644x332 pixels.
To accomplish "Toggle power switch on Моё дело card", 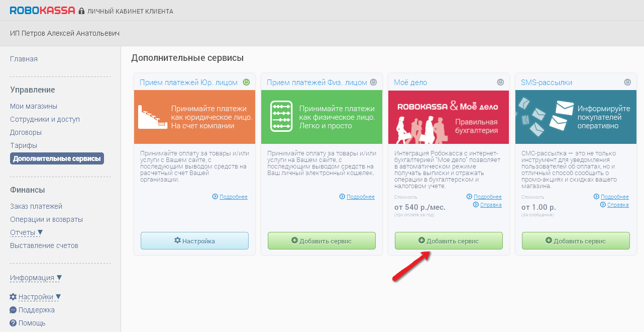I will click(x=500, y=82).
